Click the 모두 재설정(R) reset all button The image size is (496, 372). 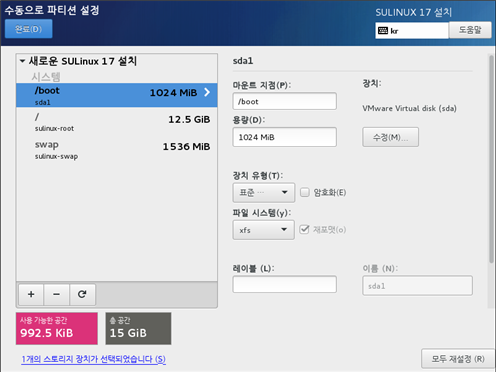458,359
